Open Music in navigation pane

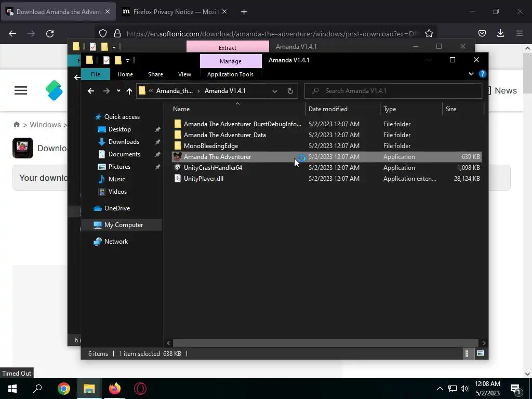116,179
